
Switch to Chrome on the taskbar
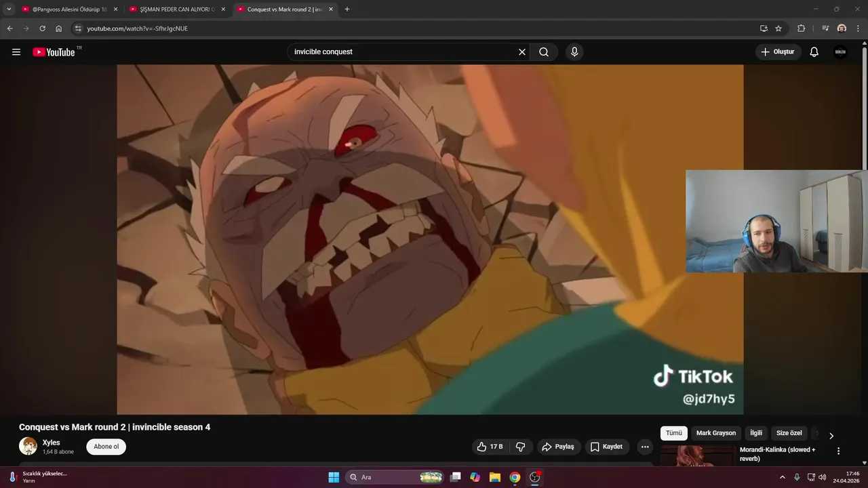tap(515, 477)
